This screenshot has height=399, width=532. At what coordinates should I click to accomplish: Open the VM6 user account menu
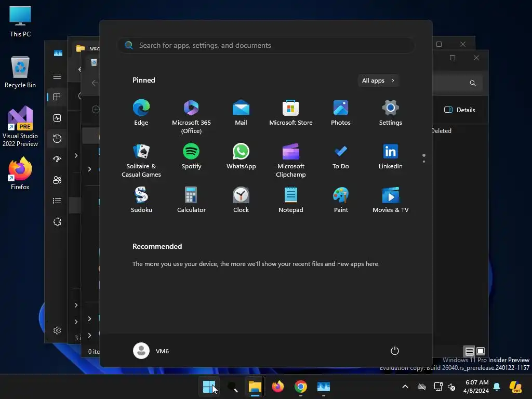pos(151,351)
